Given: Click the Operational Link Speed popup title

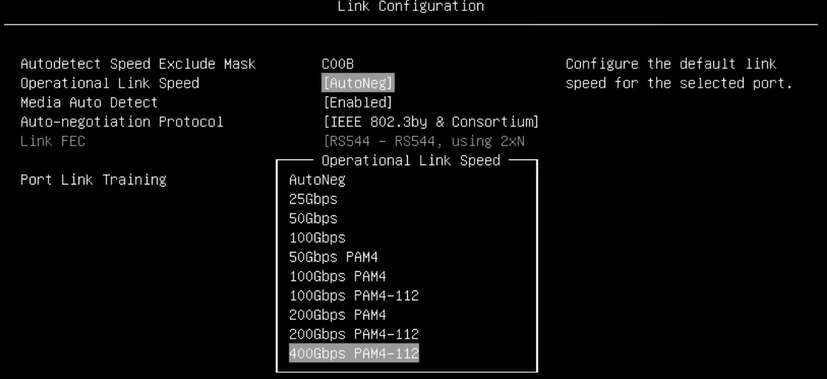Looking at the screenshot, I should (x=411, y=160).
